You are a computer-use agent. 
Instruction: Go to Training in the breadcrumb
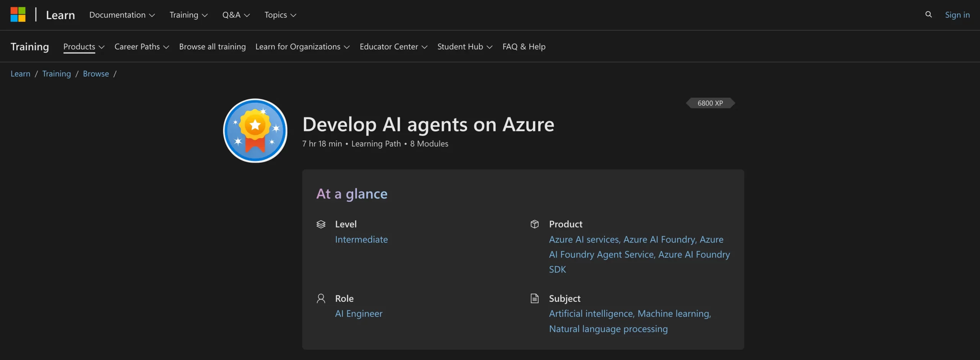click(57, 74)
